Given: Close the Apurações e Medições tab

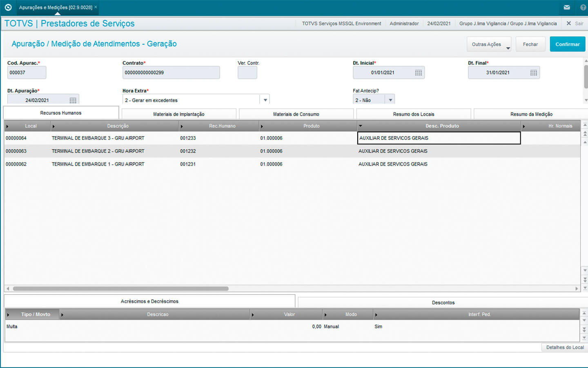Looking at the screenshot, I should [x=96, y=7].
